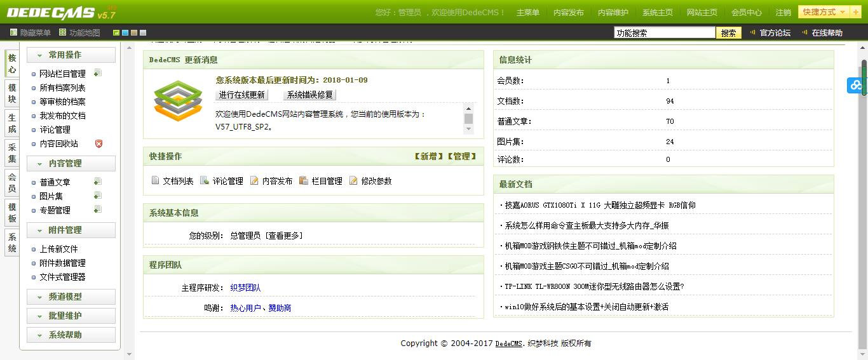This screenshot has height=360, width=868.
Task: Click the speaker icon before 在线帮助
Action: (804, 32)
